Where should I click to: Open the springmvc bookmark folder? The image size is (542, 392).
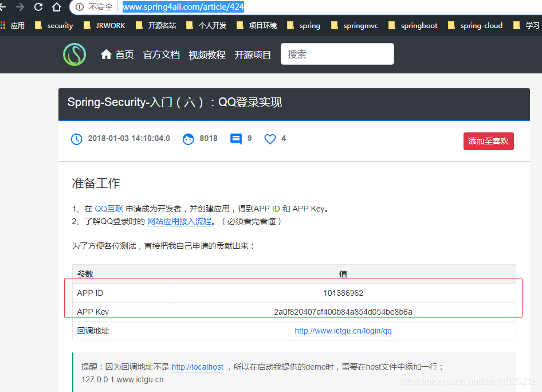point(355,26)
